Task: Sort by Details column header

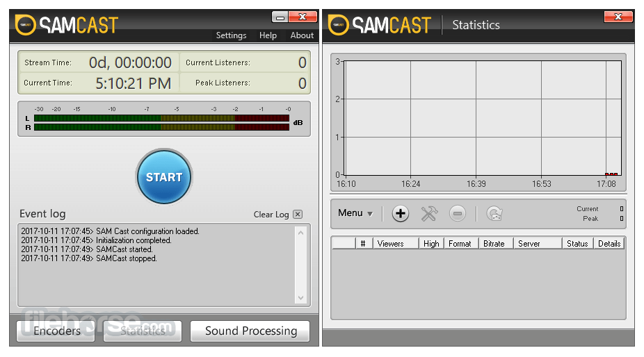Action: pyautogui.click(x=609, y=243)
